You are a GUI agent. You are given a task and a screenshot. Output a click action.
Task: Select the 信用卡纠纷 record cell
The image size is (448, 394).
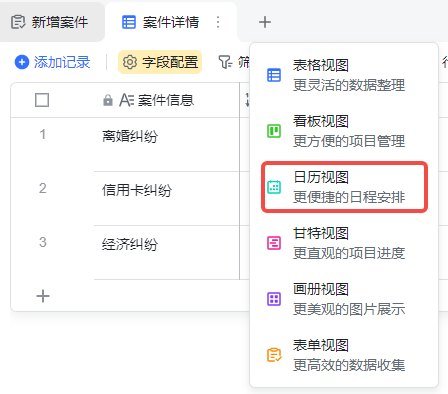pyautogui.click(x=167, y=199)
